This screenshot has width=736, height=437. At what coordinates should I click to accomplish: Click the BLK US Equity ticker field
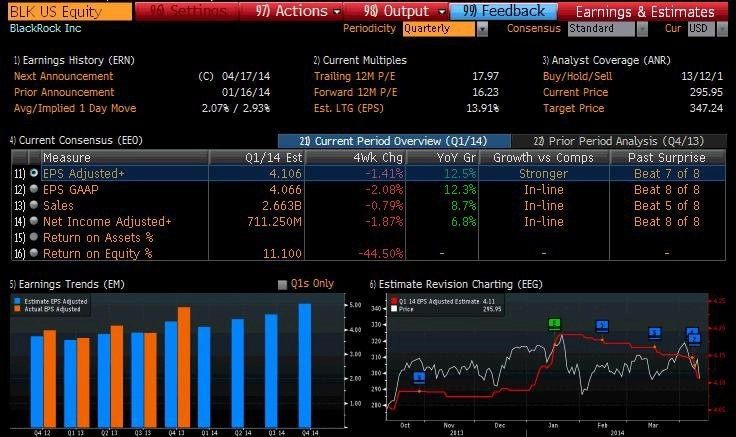coord(70,12)
